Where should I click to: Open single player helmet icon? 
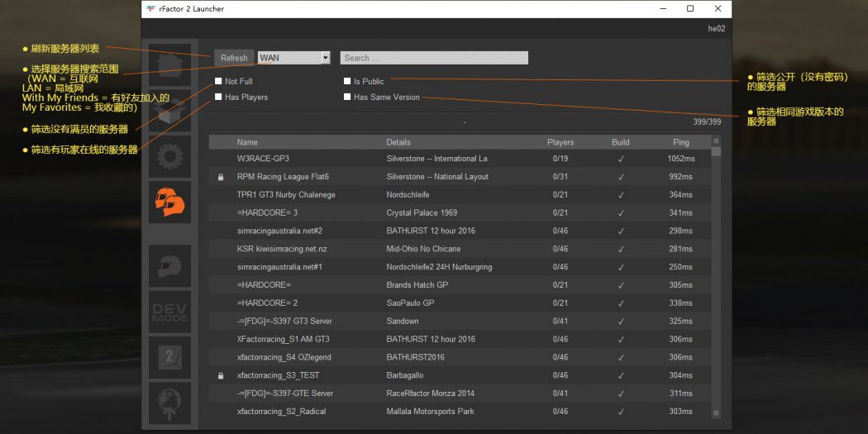click(170, 266)
